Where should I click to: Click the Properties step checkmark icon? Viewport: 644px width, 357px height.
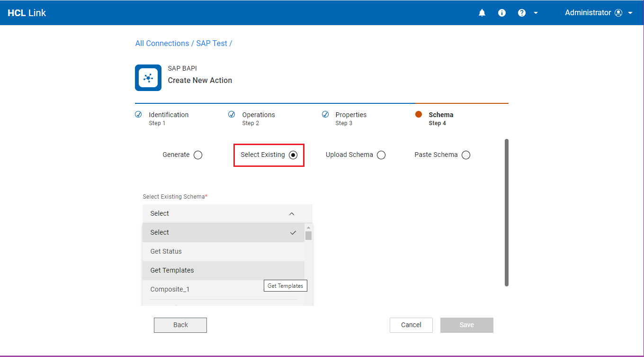325,114
